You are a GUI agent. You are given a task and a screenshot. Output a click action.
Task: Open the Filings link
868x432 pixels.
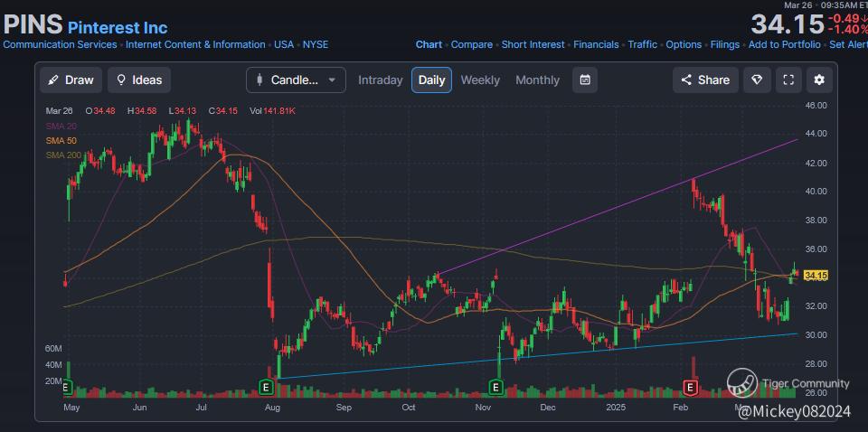click(x=725, y=45)
